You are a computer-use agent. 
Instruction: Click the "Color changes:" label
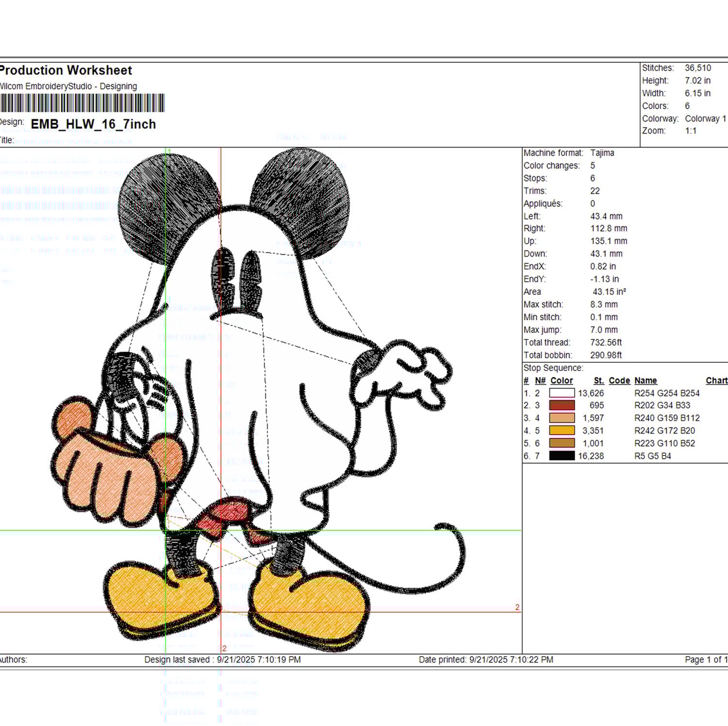[x=552, y=166]
